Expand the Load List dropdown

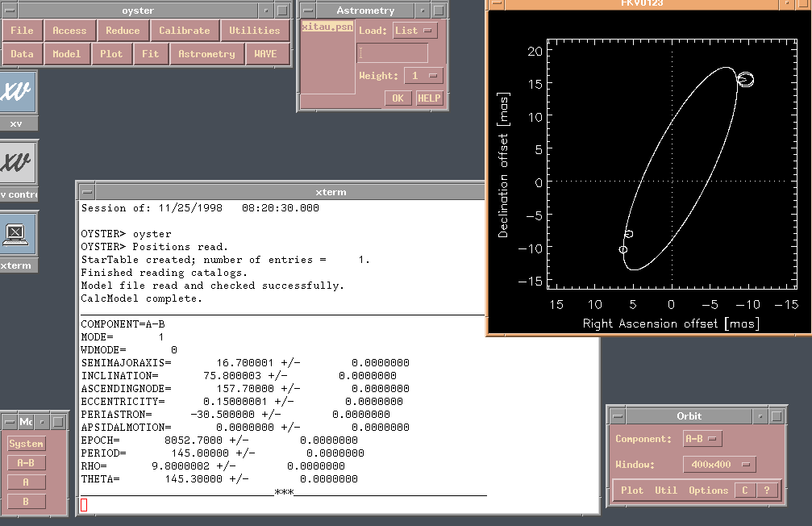pyautogui.click(x=414, y=31)
